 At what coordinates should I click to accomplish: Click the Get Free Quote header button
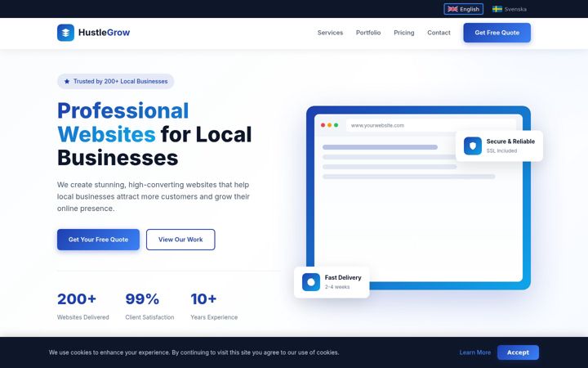tap(497, 33)
